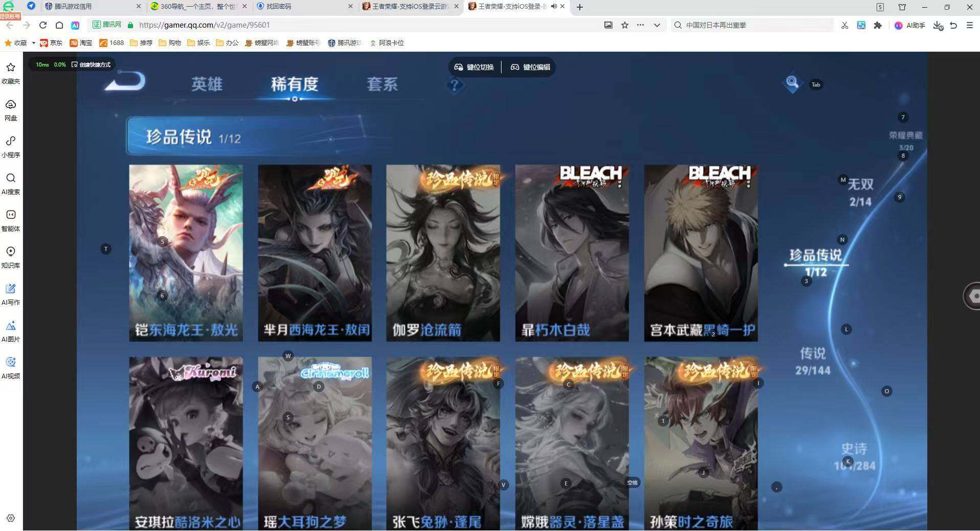Open a new browser tab with plus
Image resolution: width=980 pixels, height=531 pixels.
[579, 7]
